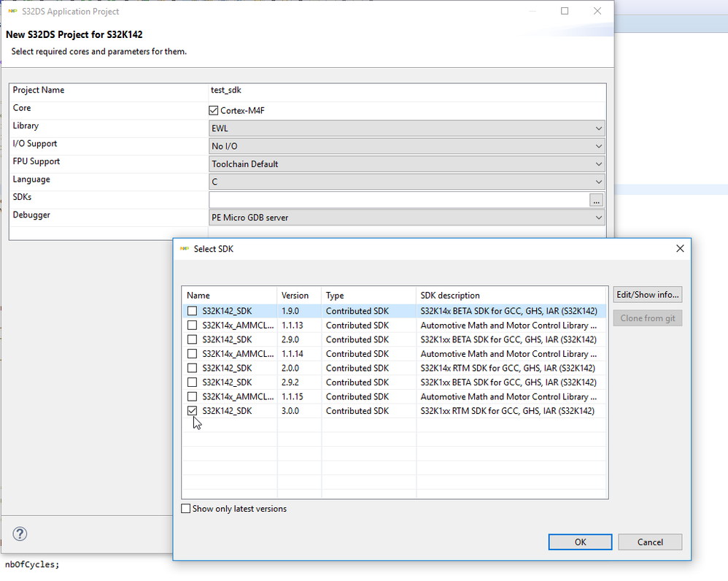Open the FPU Support dropdown
This screenshot has width=728, height=581.
[x=407, y=164]
